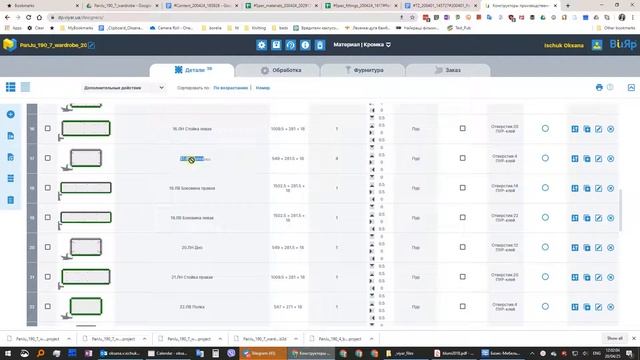This screenshot has width=640, height=360.
Task: Select the radio circle in row 16
Action: coord(545,128)
